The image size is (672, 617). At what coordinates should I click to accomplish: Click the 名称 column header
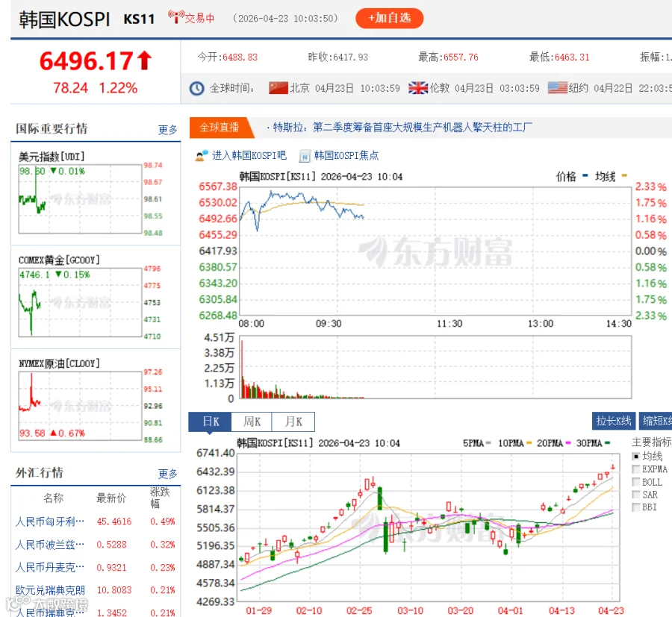pos(53,498)
